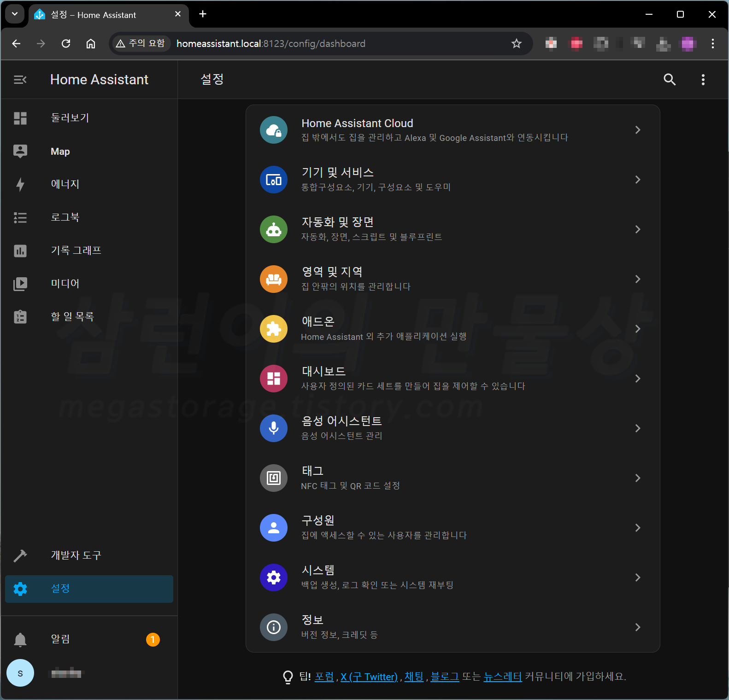Click the 설정 gear icon in sidebar
This screenshot has width=729, height=700.
(20, 589)
